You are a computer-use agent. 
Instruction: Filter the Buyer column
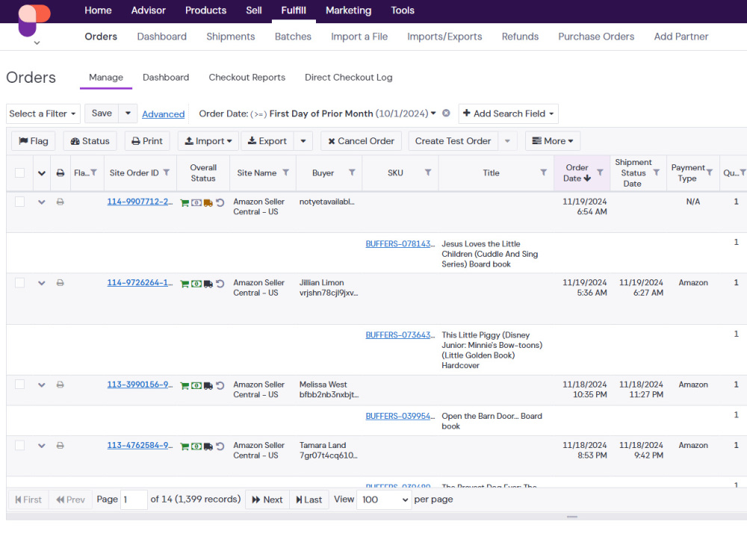(352, 172)
